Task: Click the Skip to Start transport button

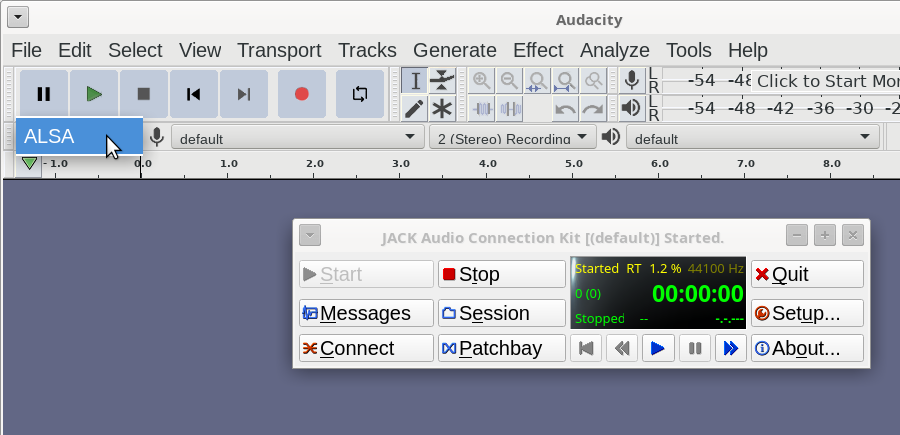Action: coord(194,94)
